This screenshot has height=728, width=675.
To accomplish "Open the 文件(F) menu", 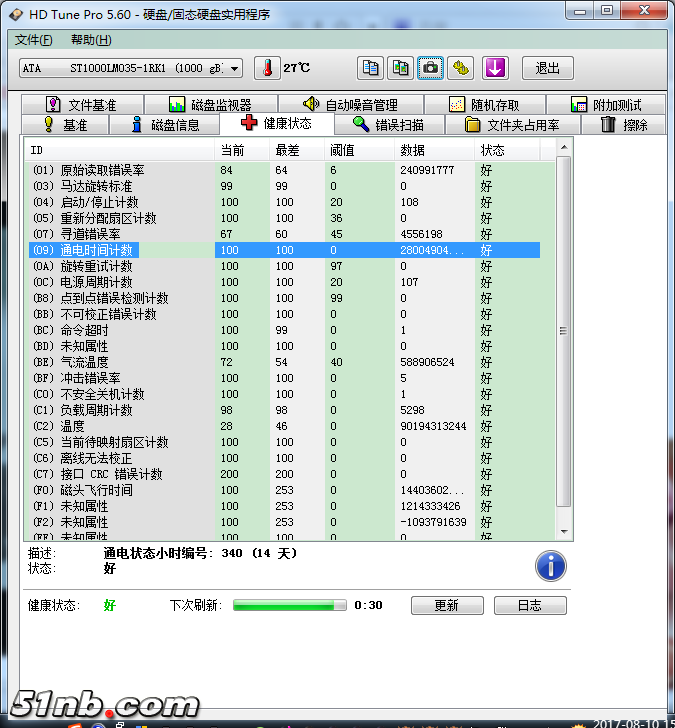I will pos(34,40).
